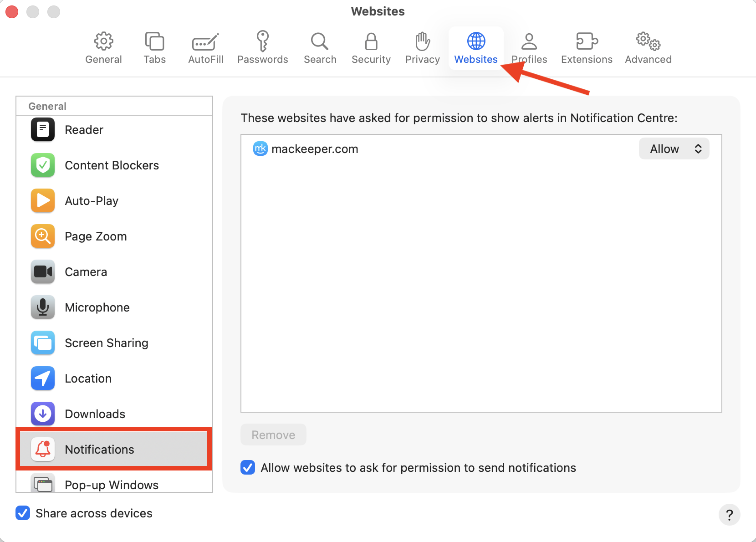
Task: Disable allowing websites to ask for notifications
Action: coord(247,467)
